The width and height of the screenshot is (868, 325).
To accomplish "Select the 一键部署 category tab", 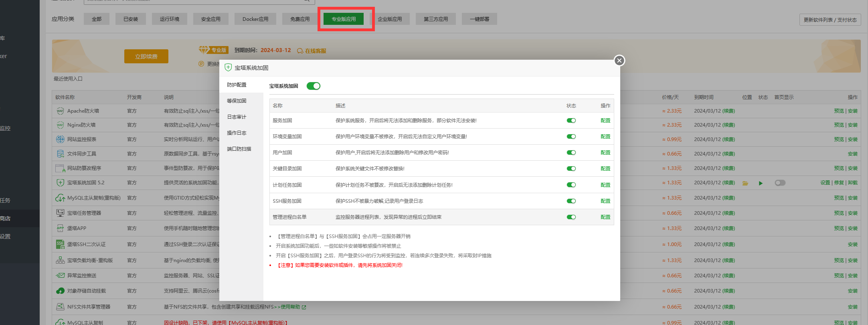I will tap(480, 19).
